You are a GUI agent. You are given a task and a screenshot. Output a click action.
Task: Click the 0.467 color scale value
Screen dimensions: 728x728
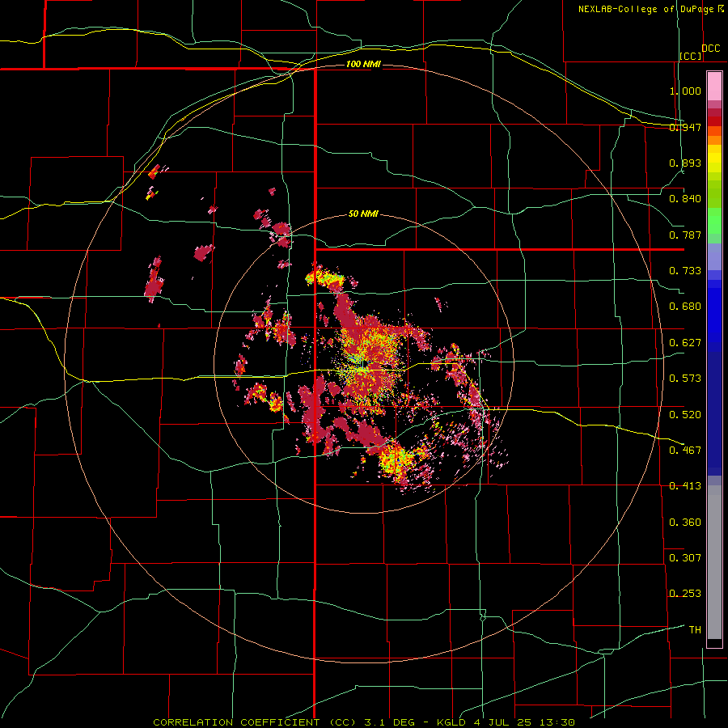click(x=685, y=450)
